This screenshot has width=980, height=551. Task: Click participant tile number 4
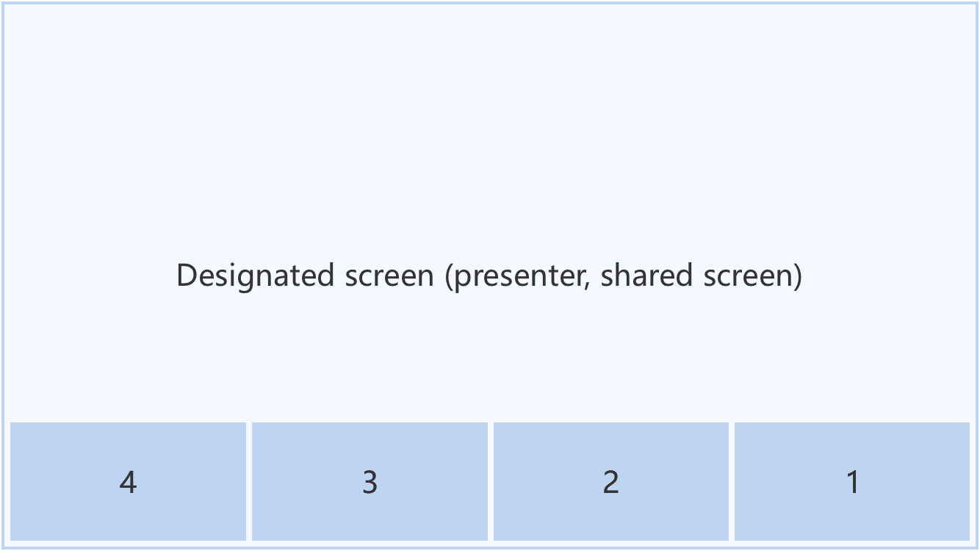coord(128,481)
